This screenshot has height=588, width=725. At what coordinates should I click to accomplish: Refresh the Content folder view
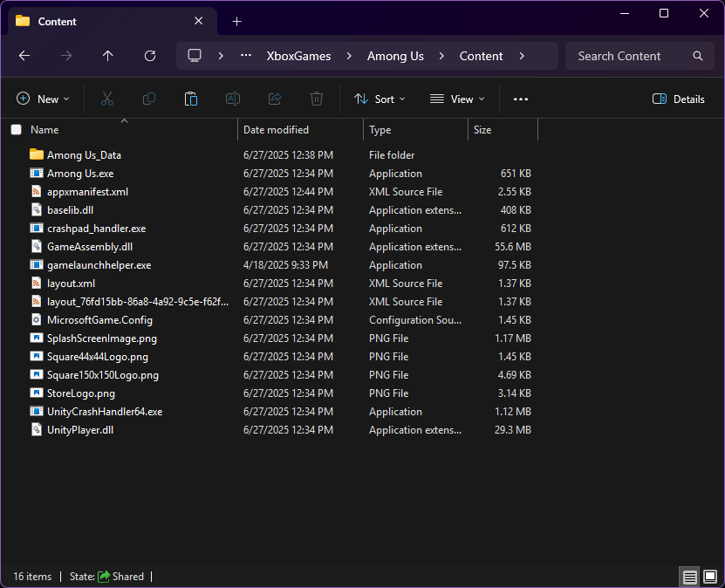tap(150, 56)
